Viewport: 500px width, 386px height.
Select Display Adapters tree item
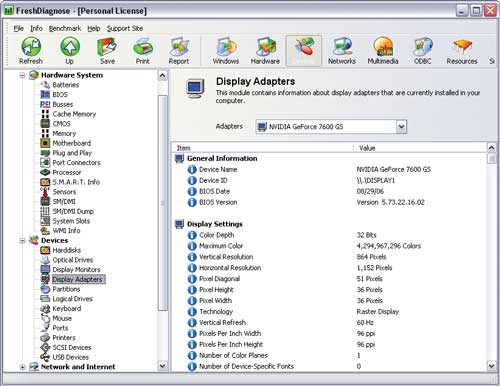point(78,279)
